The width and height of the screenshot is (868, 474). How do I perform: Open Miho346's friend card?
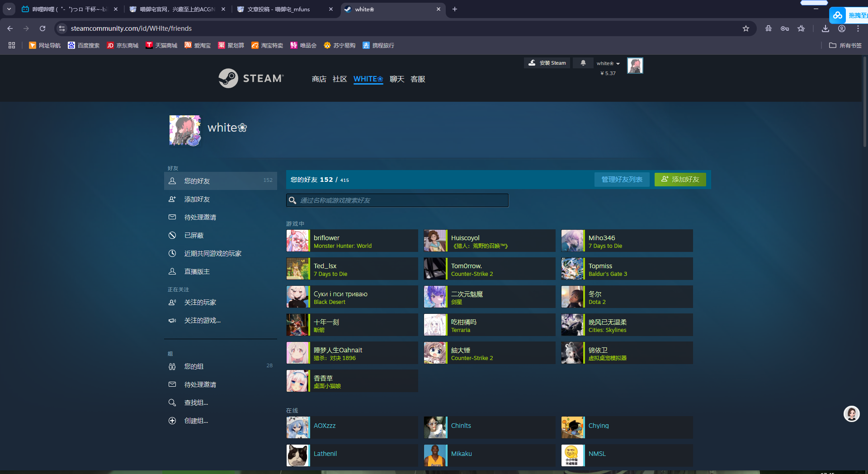point(627,241)
